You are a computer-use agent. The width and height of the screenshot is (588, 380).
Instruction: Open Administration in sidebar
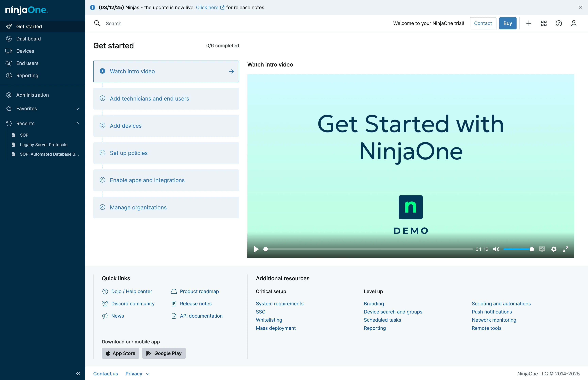click(42, 95)
